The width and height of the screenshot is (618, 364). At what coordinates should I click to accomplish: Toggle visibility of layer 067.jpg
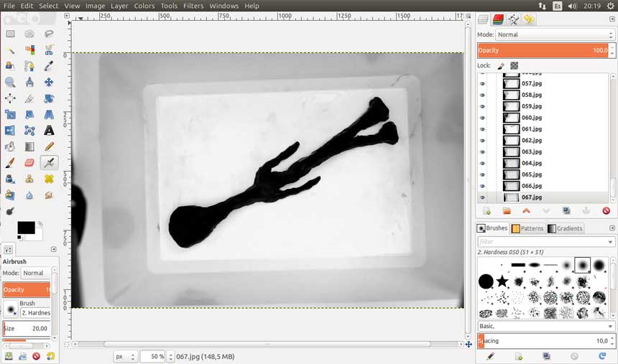tap(482, 197)
